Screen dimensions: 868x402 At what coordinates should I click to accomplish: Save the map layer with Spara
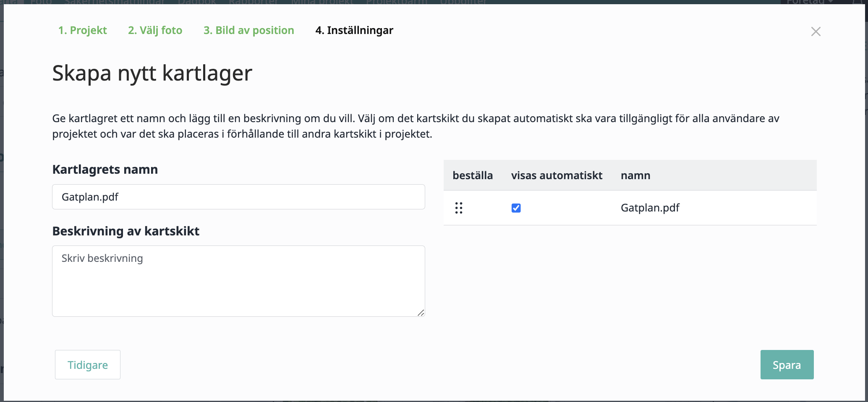pos(787,365)
